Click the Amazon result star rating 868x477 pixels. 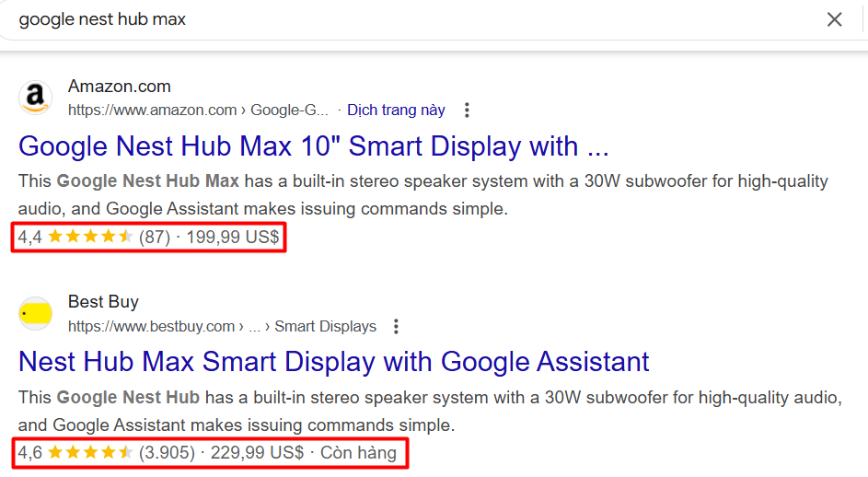[90, 238]
